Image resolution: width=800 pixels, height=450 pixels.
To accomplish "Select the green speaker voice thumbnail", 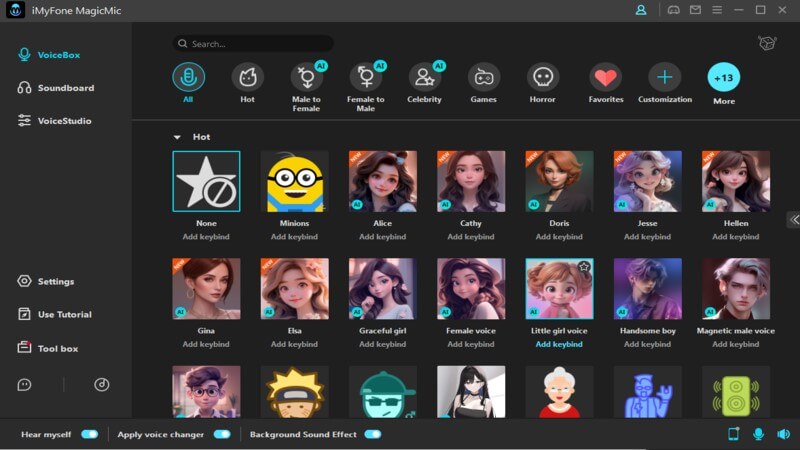I will 736,392.
